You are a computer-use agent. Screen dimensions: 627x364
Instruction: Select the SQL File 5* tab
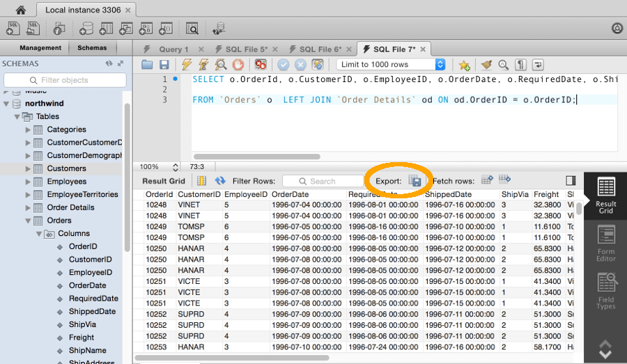coord(247,49)
